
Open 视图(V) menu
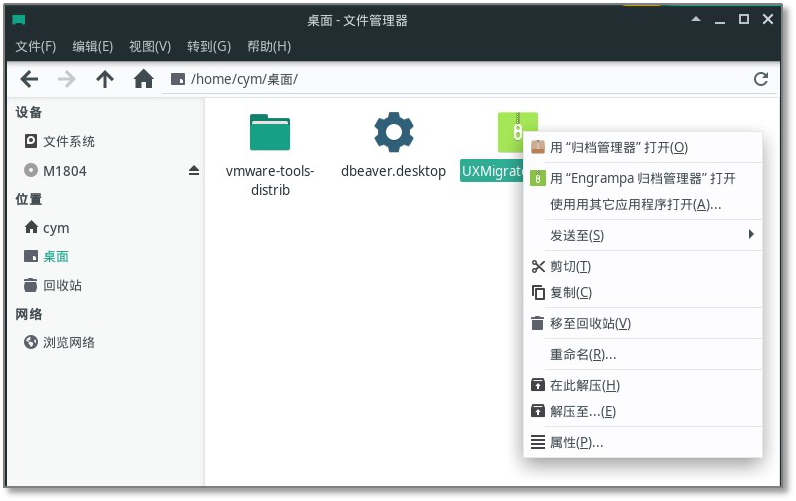(150, 47)
